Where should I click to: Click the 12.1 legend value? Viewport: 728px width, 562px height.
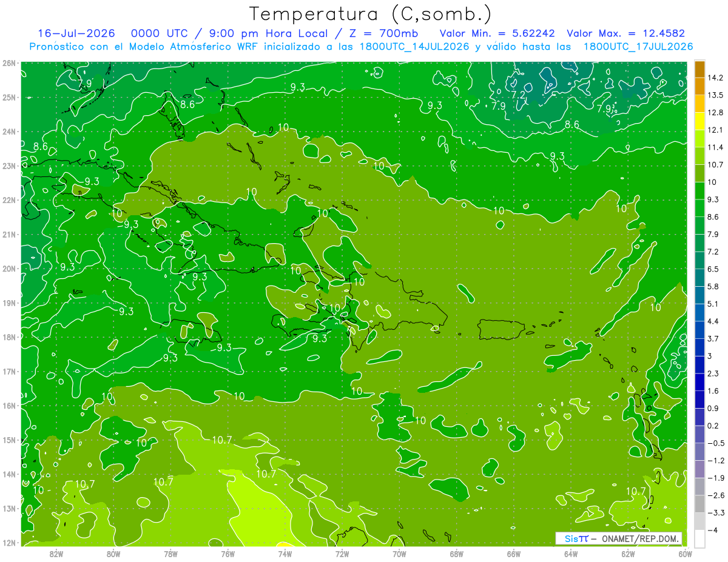pos(715,130)
